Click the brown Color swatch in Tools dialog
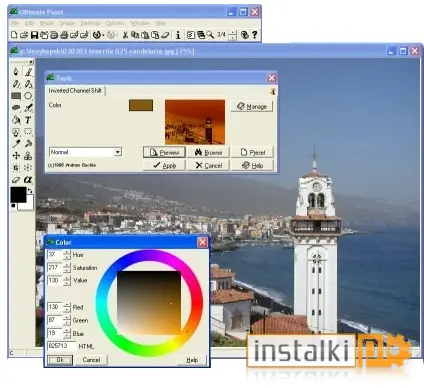 point(141,105)
